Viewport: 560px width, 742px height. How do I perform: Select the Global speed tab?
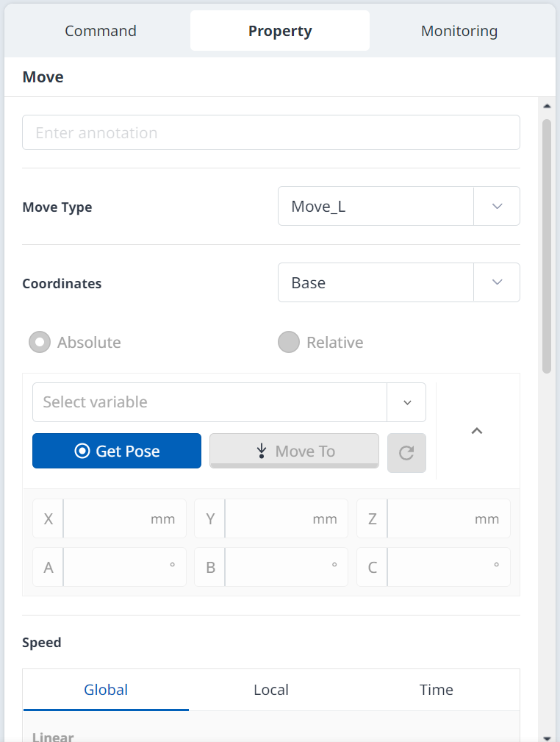[106, 690]
